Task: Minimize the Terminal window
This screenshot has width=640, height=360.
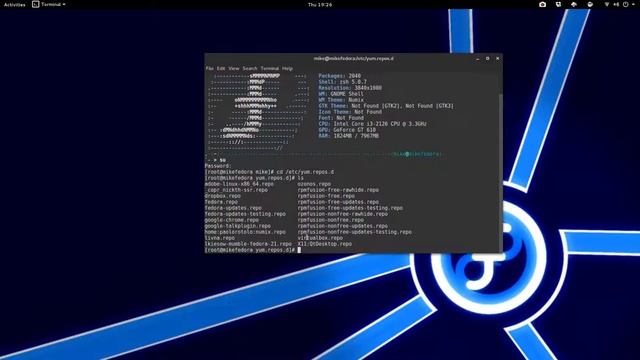Action: pos(478,59)
